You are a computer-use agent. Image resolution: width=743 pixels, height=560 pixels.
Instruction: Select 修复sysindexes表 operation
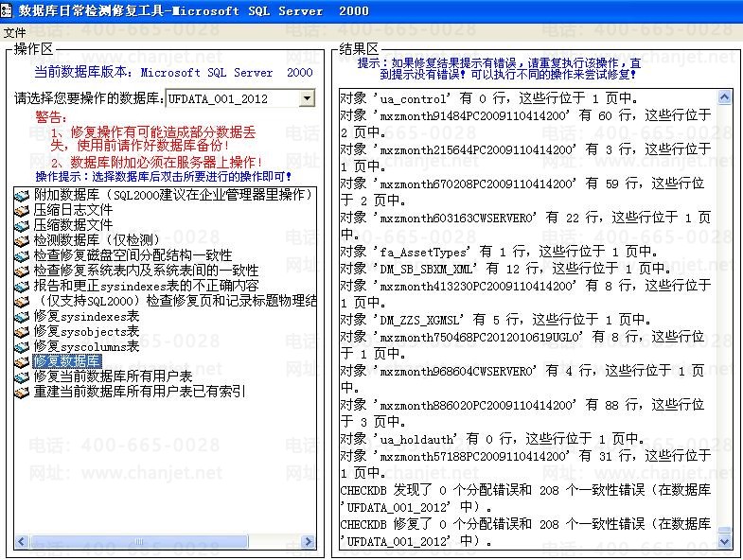coord(86,316)
